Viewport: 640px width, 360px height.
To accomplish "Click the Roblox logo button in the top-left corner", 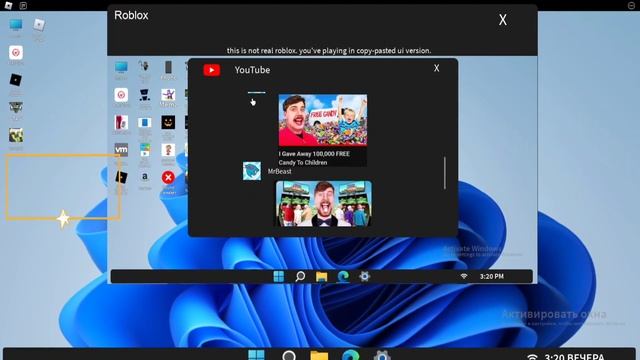I will (8, 5).
